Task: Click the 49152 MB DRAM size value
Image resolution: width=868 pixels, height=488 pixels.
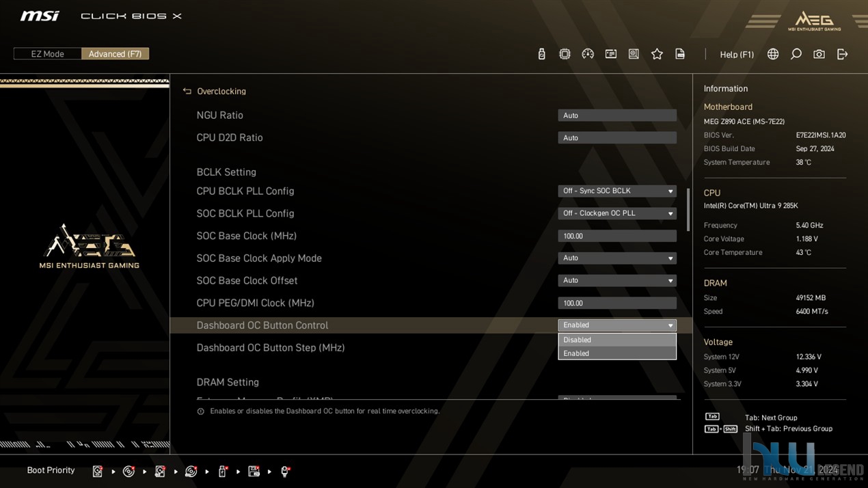Action: pos(811,298)
